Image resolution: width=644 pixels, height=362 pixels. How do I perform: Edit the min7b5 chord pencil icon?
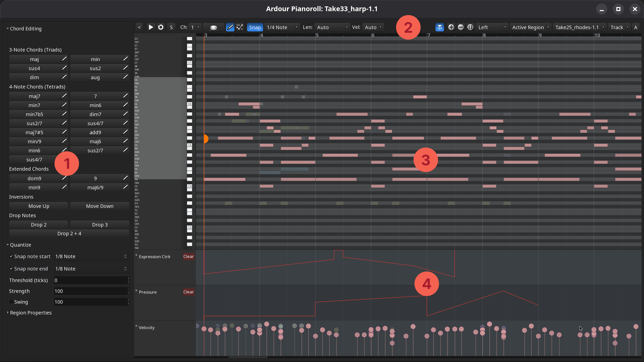[x=64, y=114]
